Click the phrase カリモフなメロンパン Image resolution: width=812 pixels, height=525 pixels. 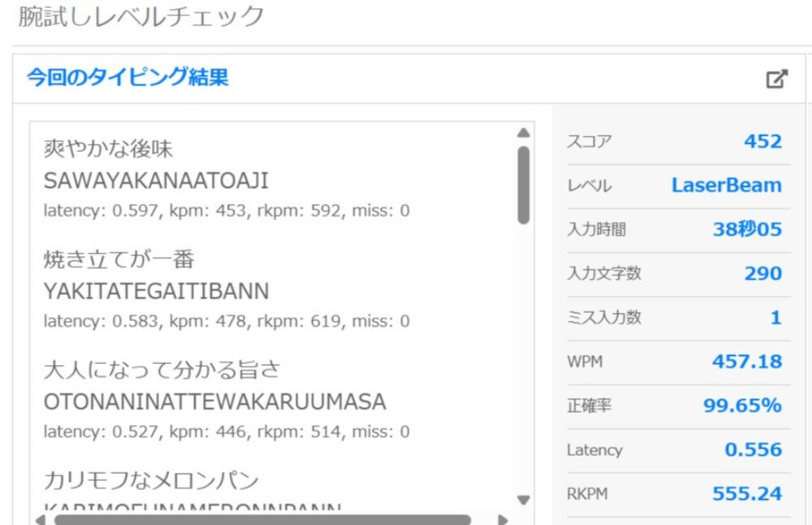tap(151, 480)
